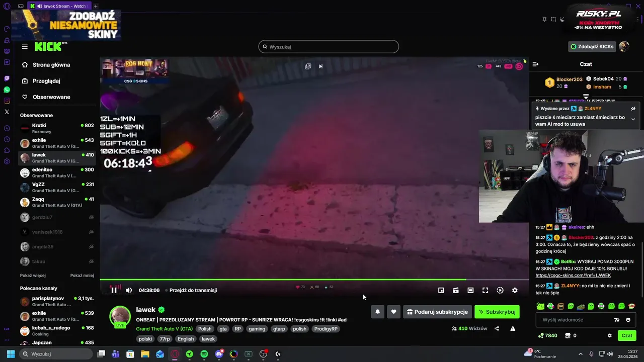644x362 pixels.
Task: Insert the crocodile emote from quick row
Action: click(x=581, y=306)
